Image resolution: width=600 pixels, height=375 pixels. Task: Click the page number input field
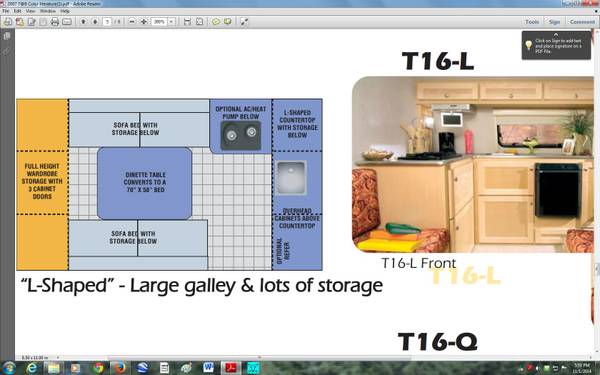(108, 22)
